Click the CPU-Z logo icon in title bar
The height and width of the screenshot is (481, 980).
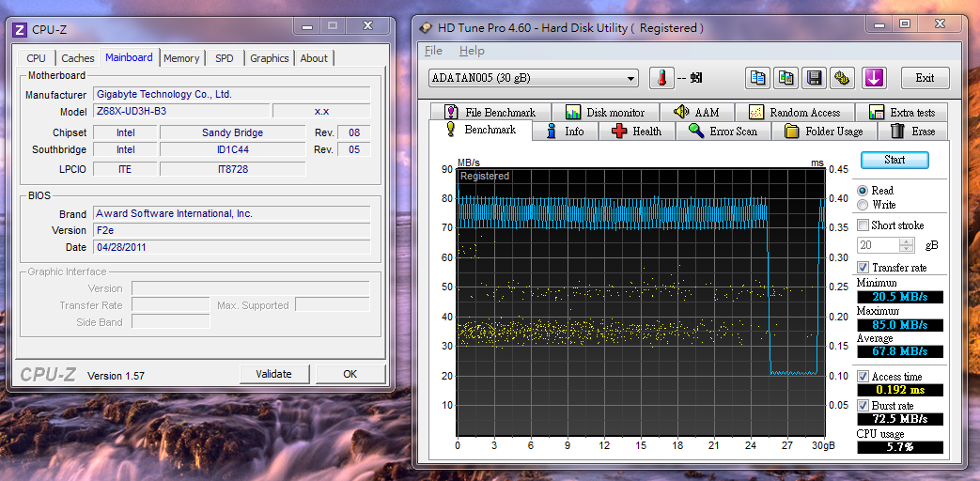[20, 29]
